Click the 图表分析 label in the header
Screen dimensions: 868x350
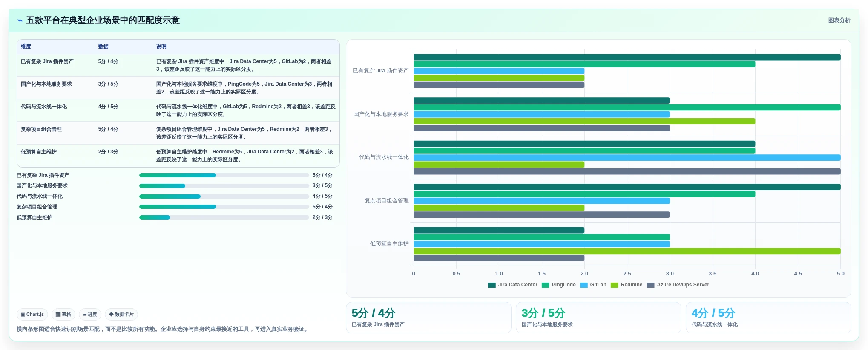tap(839, 20)
